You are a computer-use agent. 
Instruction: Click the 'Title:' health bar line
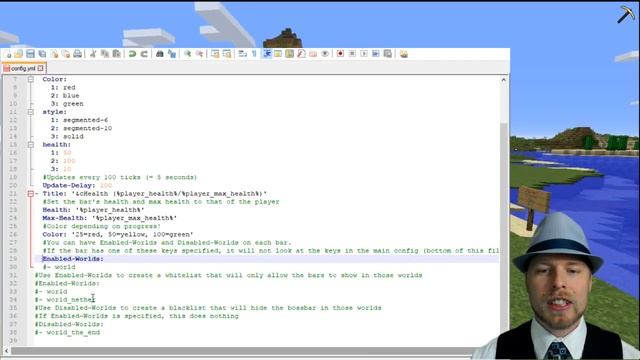click(x=155, y=193)
